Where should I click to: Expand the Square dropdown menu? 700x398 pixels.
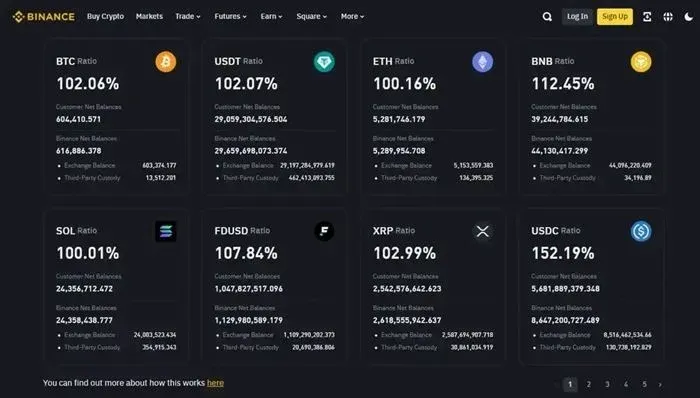click(312, 17)
